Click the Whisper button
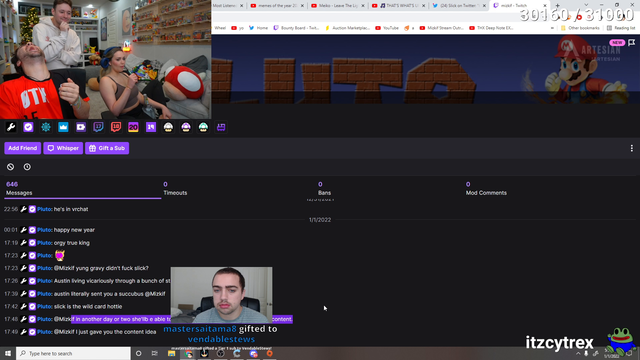This screenshot has width=640, height=360. [63, 148]
